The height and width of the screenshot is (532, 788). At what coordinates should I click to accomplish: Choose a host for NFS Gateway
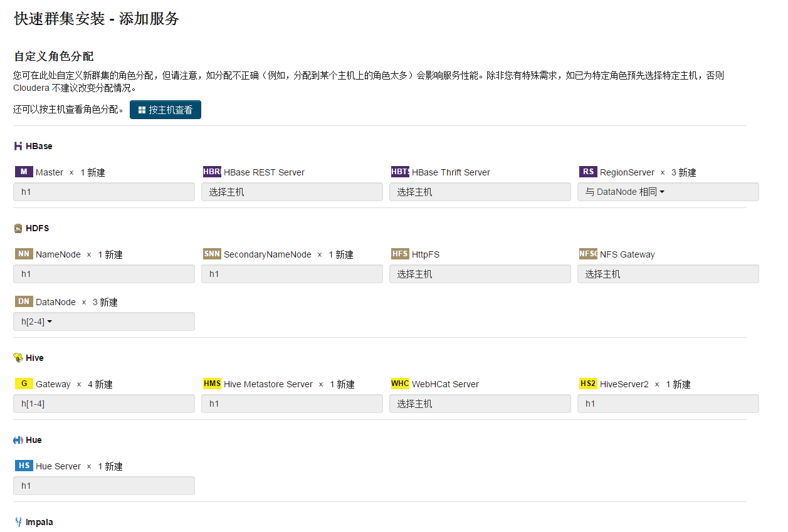(668, 274)
